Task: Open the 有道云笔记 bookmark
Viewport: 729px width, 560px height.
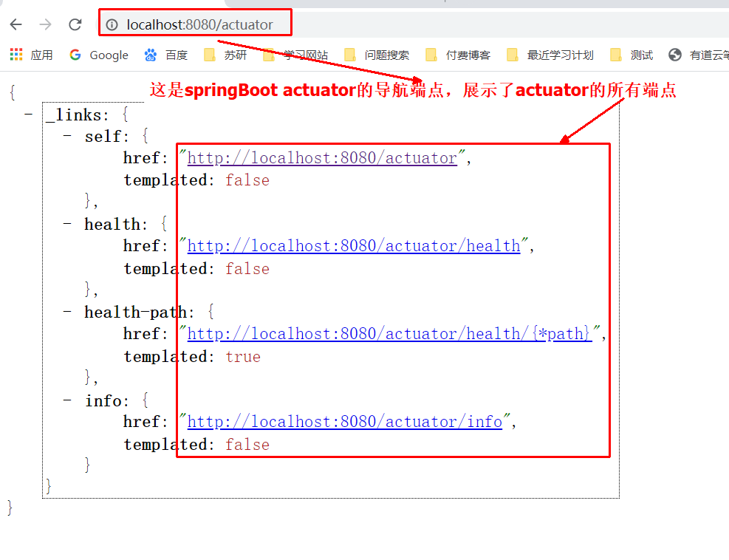Action: [699, 55]
